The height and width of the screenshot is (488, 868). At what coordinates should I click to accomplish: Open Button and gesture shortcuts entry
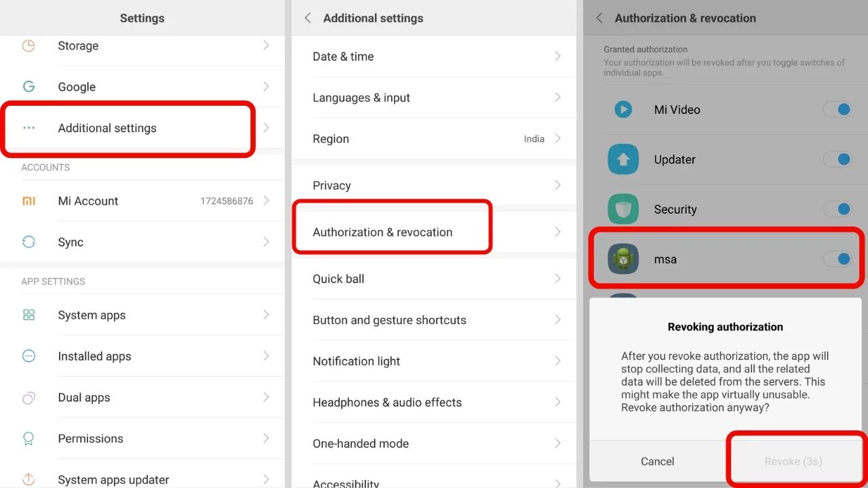(x=434, y=320)
